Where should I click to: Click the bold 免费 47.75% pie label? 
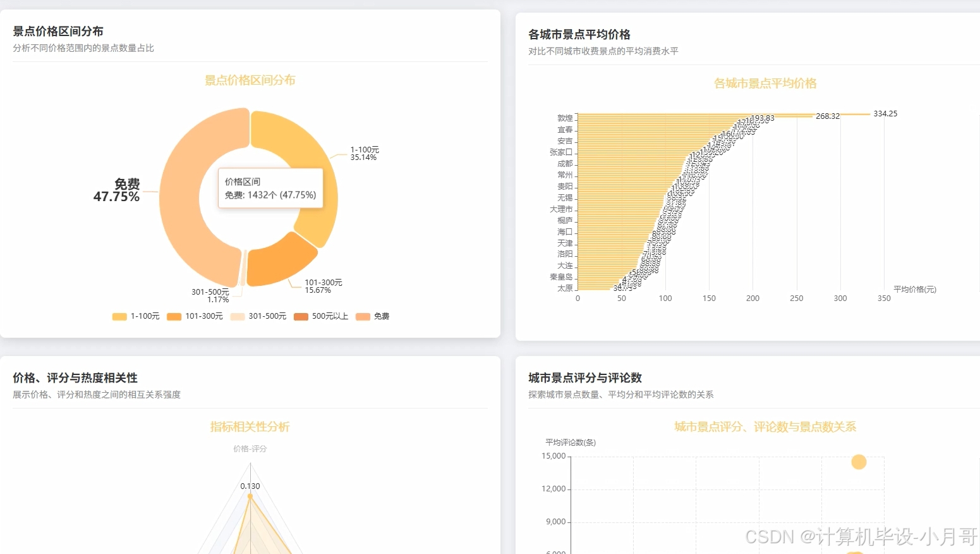117,190
